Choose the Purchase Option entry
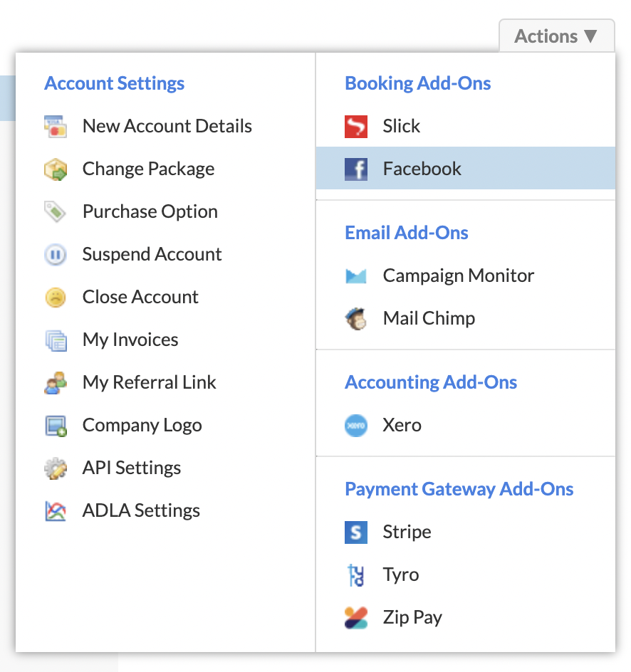The image size is (631, 672). click(x=165, y=211)
